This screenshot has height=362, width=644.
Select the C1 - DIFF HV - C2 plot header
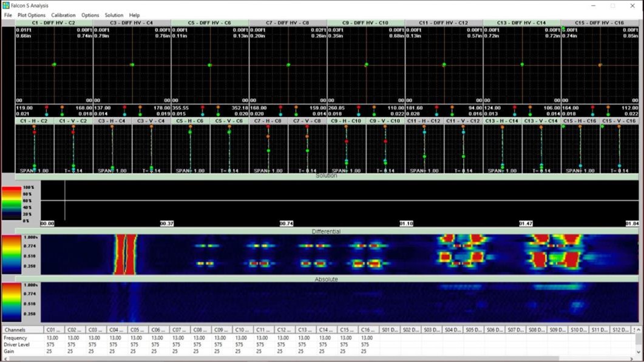coord(54,23)
